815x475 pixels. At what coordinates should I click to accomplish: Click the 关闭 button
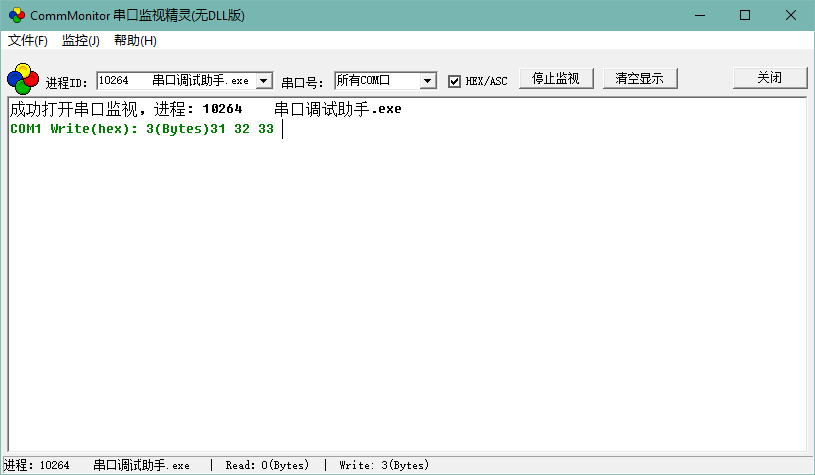770,78
